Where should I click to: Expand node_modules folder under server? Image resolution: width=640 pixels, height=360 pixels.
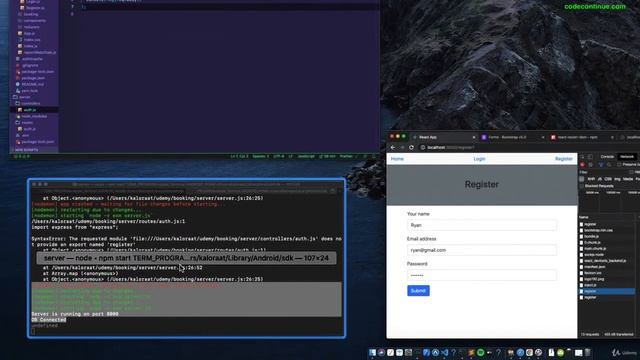click(34, 116)
